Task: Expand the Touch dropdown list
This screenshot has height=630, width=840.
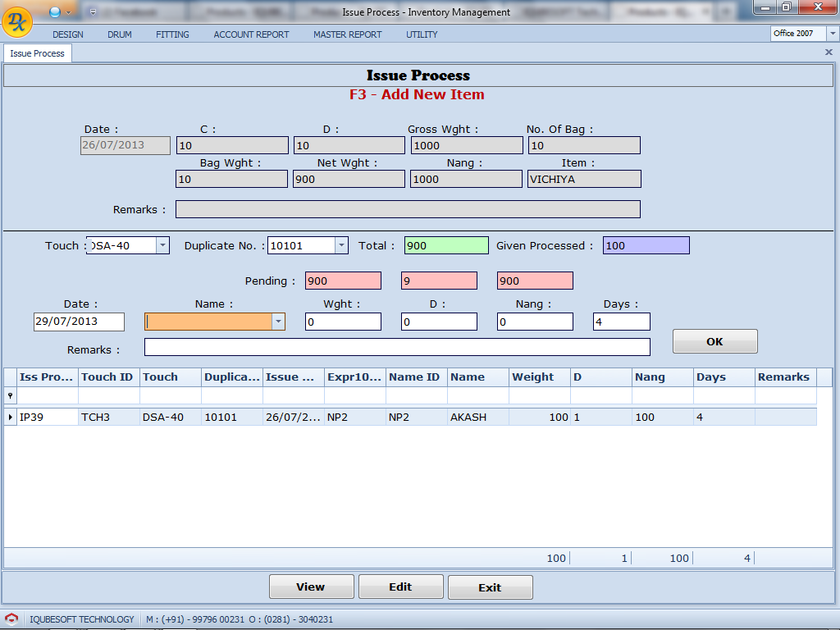Action: (162, 245)
